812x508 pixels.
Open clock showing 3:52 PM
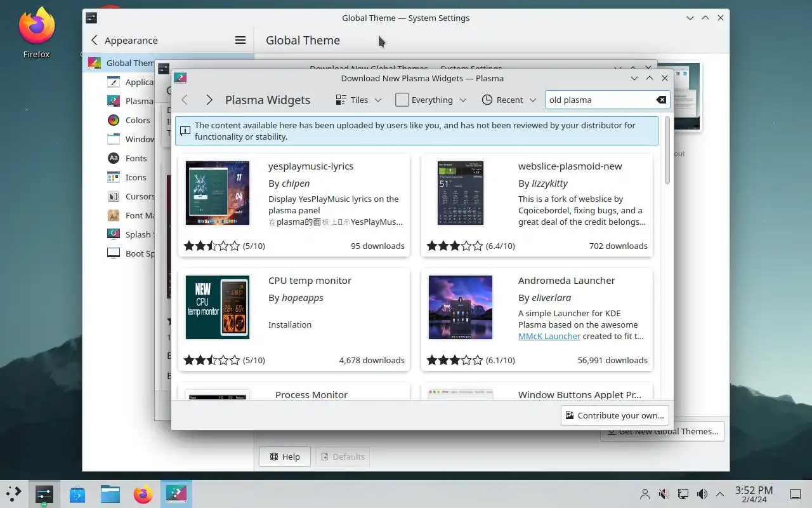coord(754,493)
